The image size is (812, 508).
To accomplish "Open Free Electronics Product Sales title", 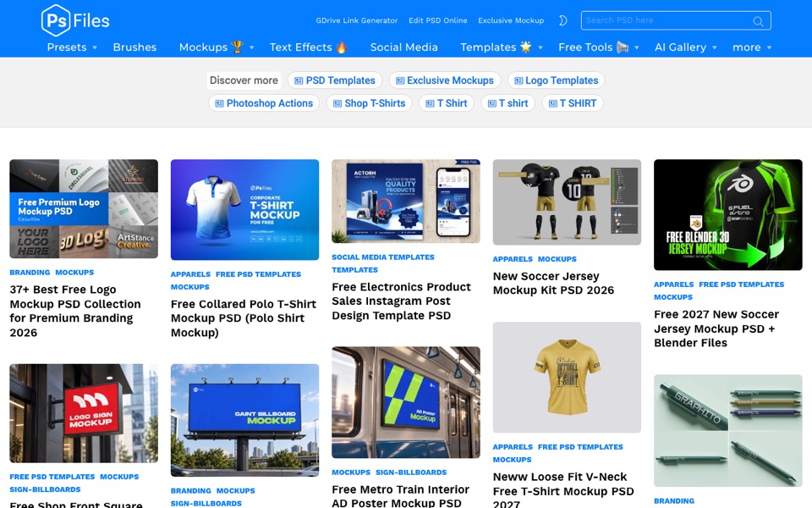I will [401, 301].
